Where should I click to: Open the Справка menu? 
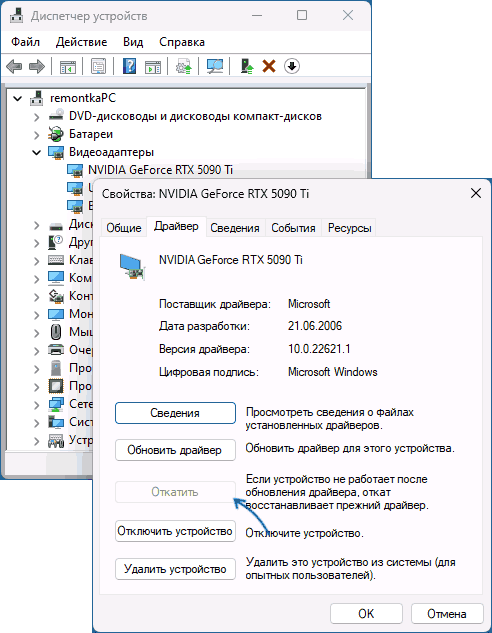(x=182, y=42)
